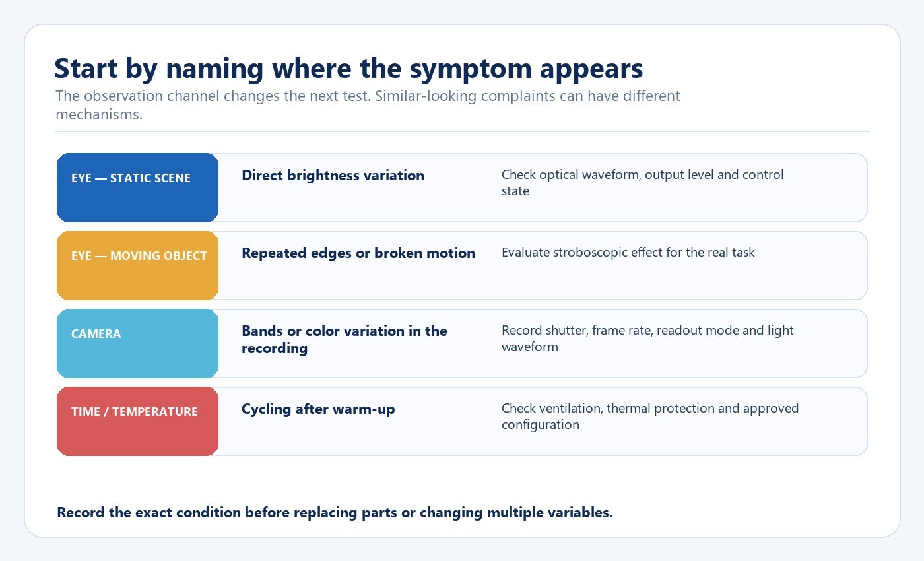The width and height of the screenshot is (924, 561).
Task: Click the CAMERA label text
Action: pyautogui.click(x=96, y=334)
